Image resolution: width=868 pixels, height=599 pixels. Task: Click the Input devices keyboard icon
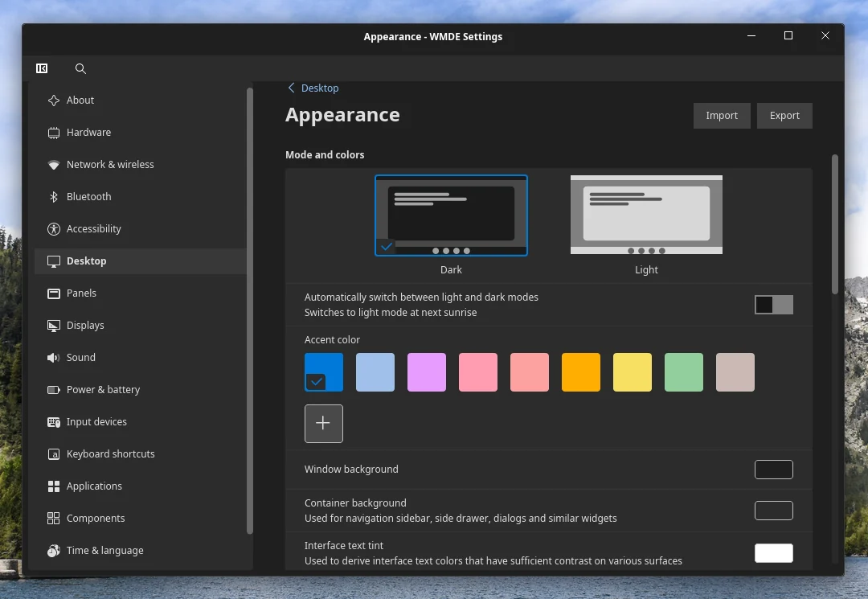click(x=54, y=422)
